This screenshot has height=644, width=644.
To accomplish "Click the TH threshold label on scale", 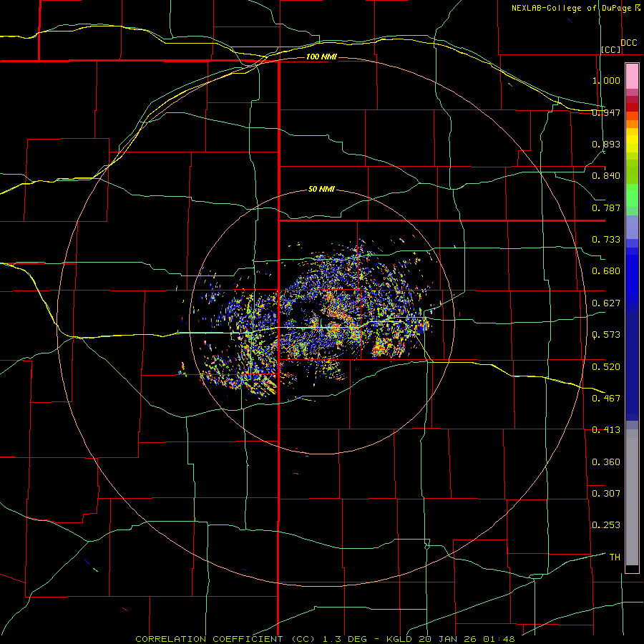I will coord(615,557).
